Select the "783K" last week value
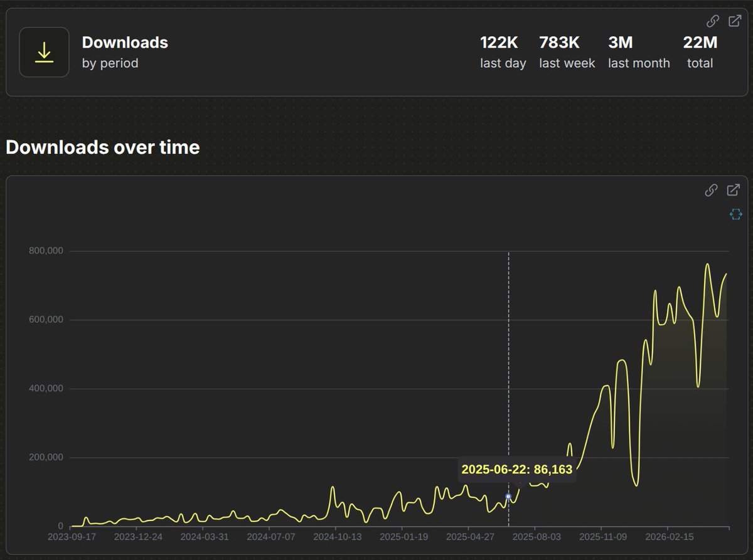Screen dimensions: 753x560 [559, 43]
